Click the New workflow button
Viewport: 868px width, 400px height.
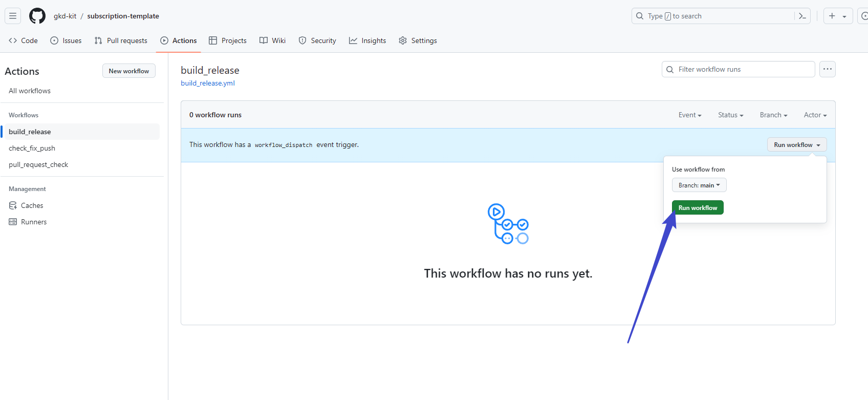click(x=129, y=71)
